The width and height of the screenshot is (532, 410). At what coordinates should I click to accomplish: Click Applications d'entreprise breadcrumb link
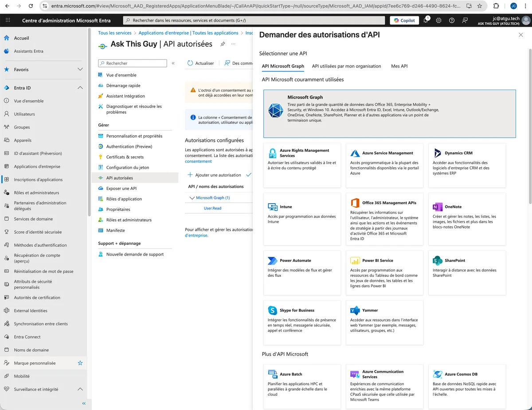tap(188, 33)
